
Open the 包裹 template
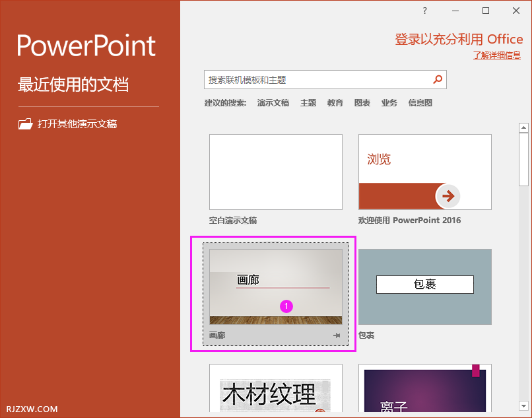click(x=424, y=287)
